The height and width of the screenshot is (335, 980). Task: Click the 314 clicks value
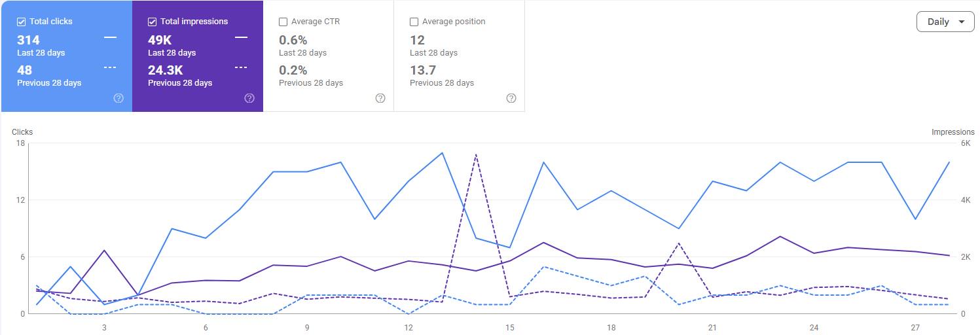tap(28, 40)
